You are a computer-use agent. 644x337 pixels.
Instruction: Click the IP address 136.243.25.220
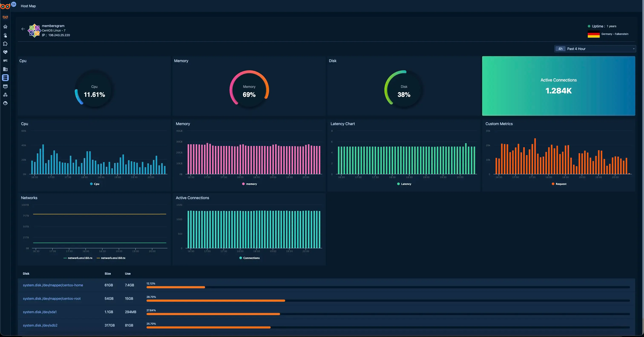click(59, 35)
